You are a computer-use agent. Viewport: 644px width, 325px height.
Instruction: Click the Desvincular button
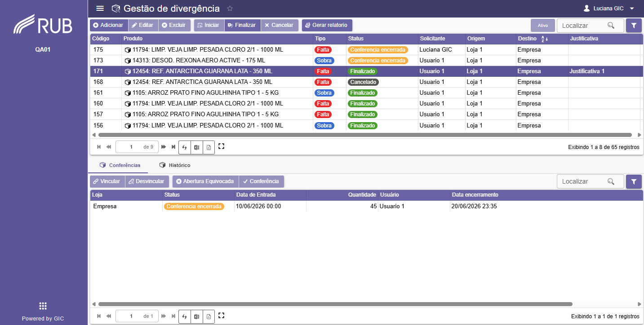pos(147,181)
